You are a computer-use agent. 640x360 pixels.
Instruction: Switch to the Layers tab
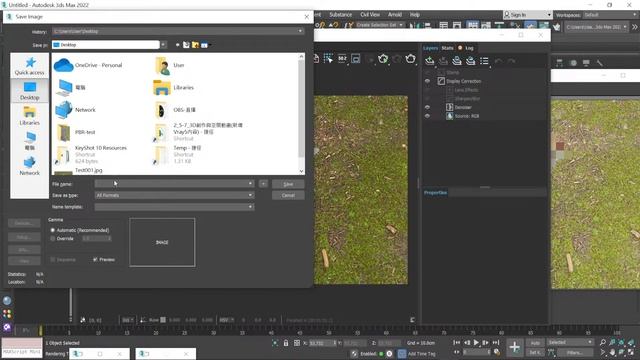430,48
